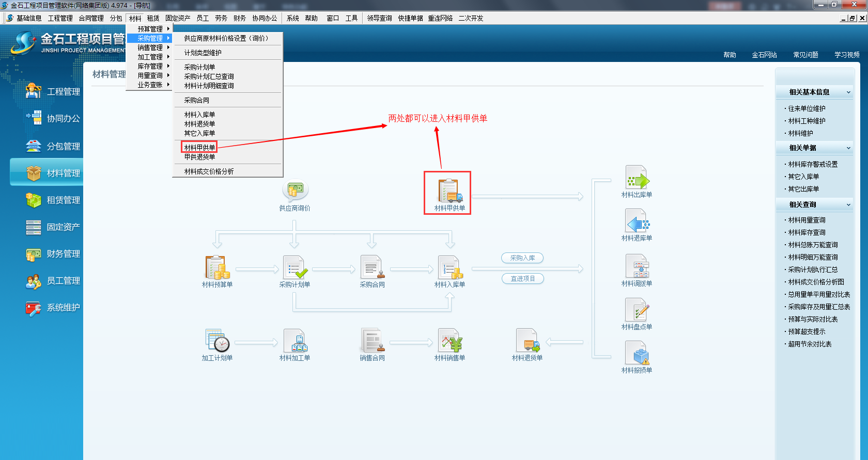Open the 材料库存查询 link
The width and height of the screenshot is (868, 460).
[807, 232]
